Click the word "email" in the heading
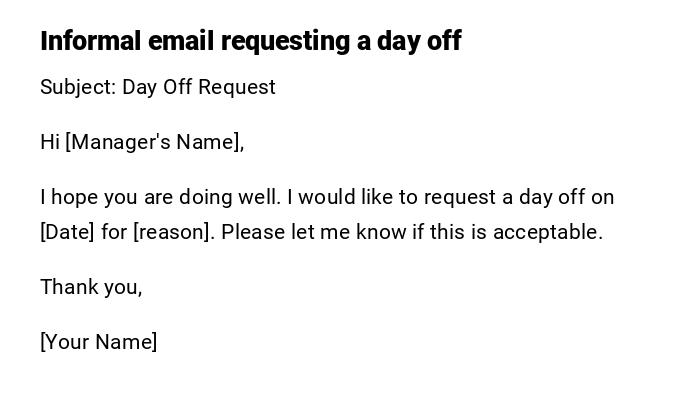The width and height of the screenshot is (700, 405). [181, 42]
